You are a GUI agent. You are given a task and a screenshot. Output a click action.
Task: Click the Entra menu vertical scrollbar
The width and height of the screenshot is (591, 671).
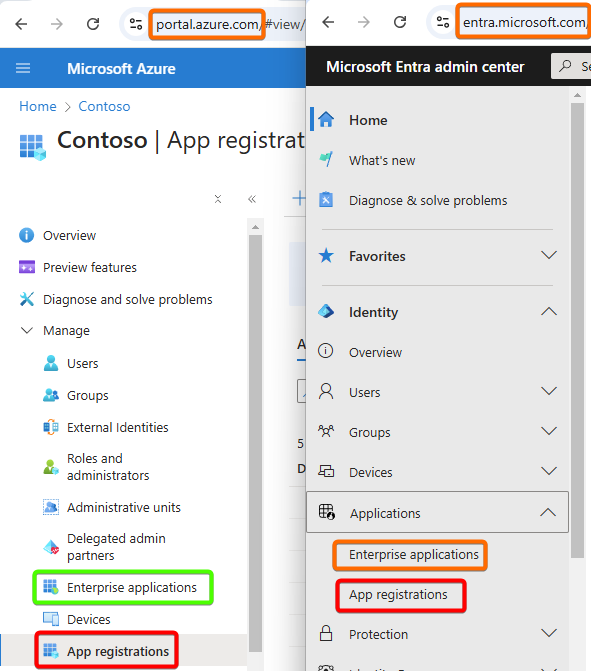(x=577, y=330)
